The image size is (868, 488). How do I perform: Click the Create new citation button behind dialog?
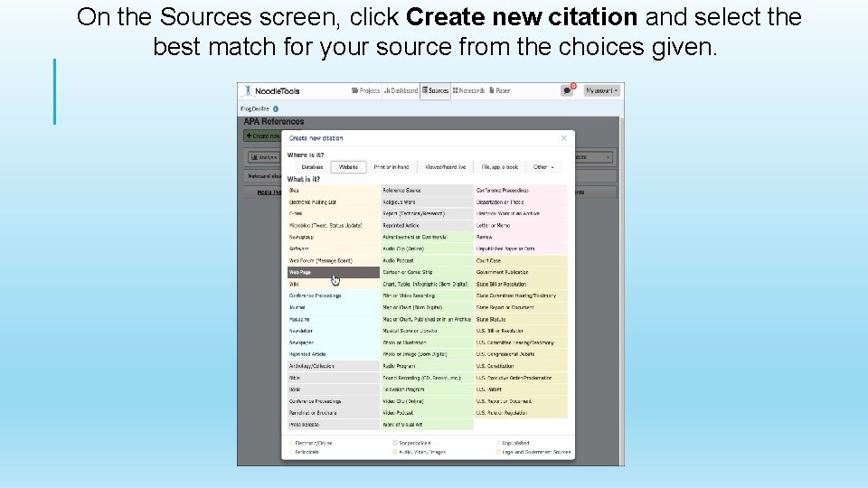point(263,136)
